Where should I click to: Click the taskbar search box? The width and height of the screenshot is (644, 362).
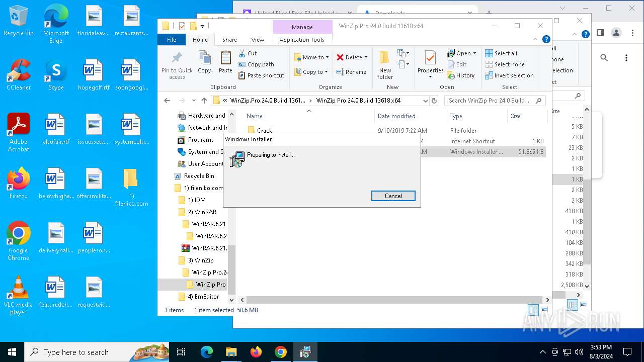[x=97, y=352]
